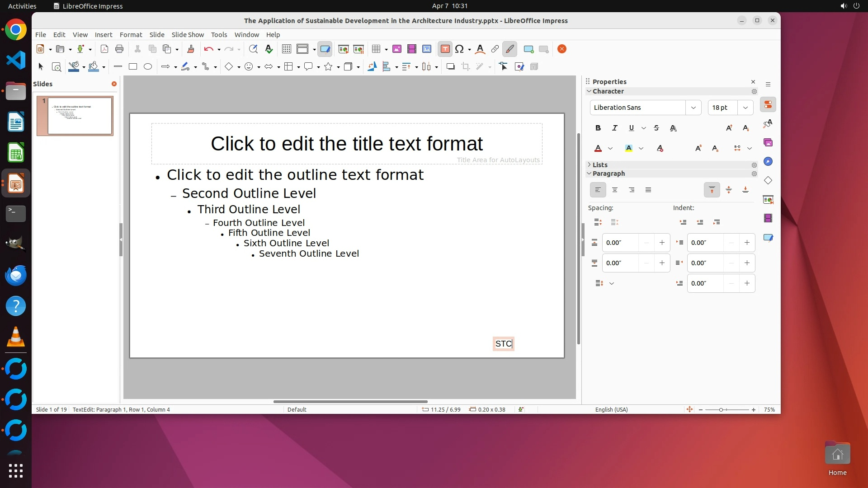
Task: Toggle Bold formatting in Character panel
Action: [598, 128]
